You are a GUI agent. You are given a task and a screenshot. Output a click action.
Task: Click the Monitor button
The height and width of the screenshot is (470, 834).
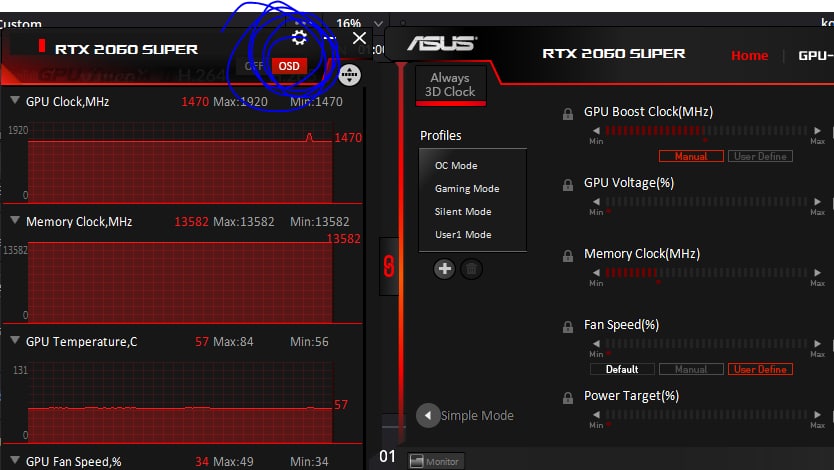click(x=436, y=461)
